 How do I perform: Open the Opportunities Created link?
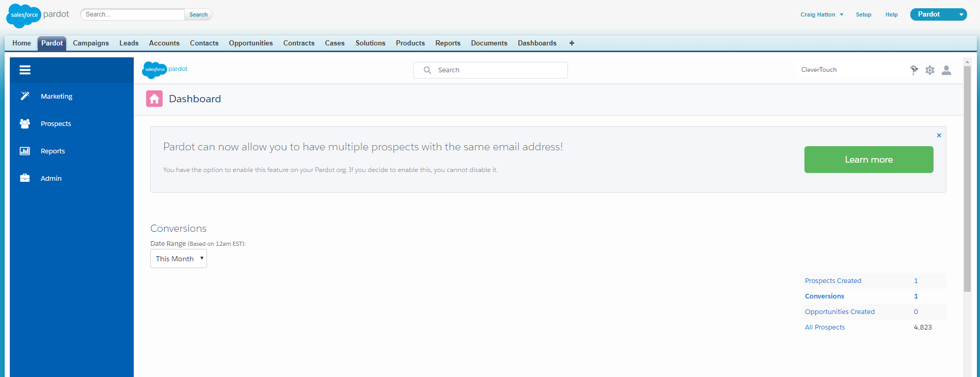pyautogui.click(x=840, y=312)
